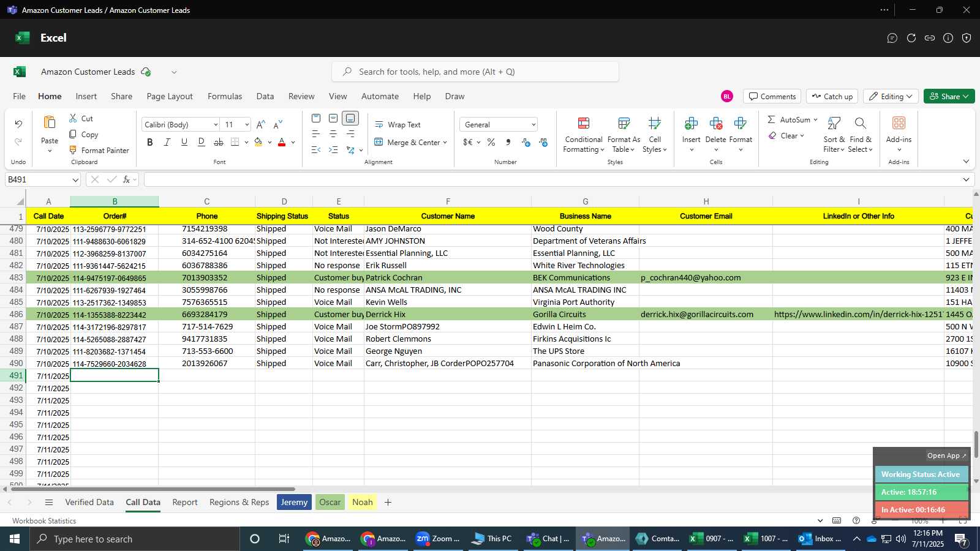Click the Cut scissors icon
980x551 pixels.
point(73,118)
